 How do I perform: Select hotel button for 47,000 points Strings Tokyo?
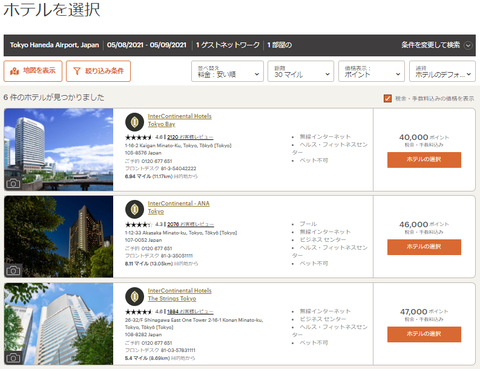[424, 334]
